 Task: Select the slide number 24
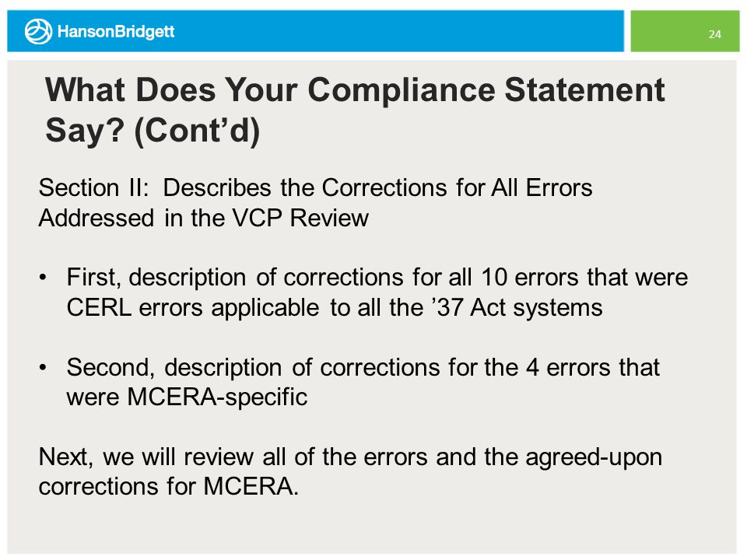coord(714,34)
